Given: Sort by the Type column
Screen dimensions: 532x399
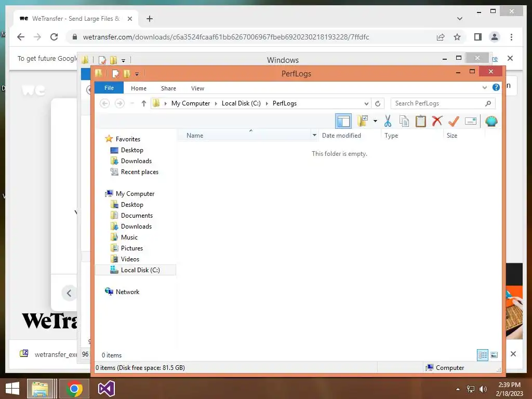Looking at the screenshot, I should (412, 136).
